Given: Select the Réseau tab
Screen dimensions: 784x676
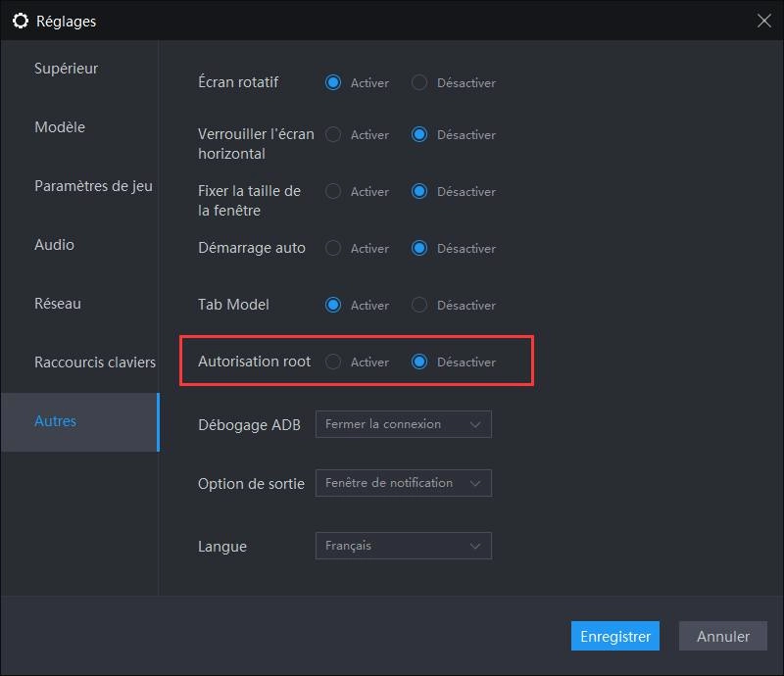Looking at the screenshot, I should [58, 304].
